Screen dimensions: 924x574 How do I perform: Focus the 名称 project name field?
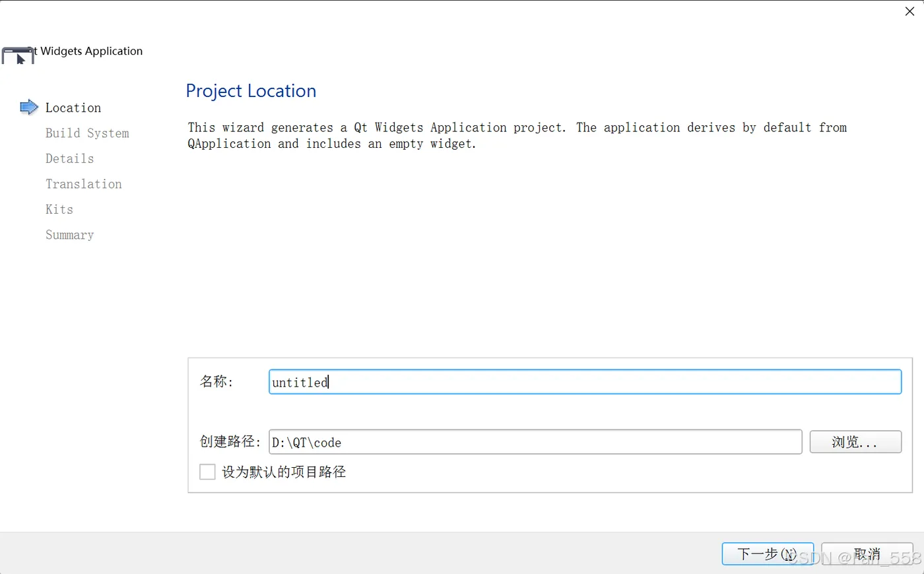point(585,382)
